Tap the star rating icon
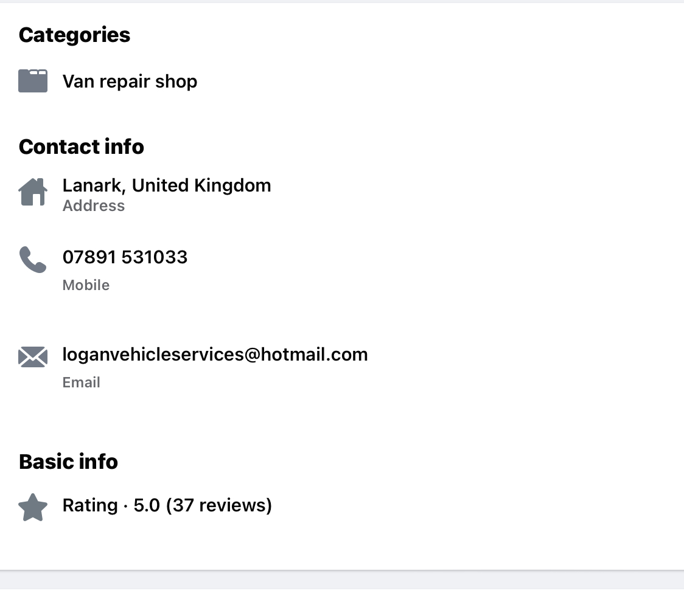The width and height of the screenshot is (684, 616). pos(33,507)
